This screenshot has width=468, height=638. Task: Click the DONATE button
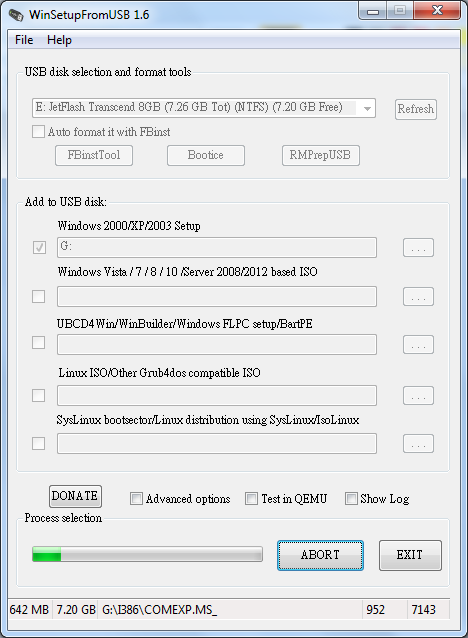75,496
